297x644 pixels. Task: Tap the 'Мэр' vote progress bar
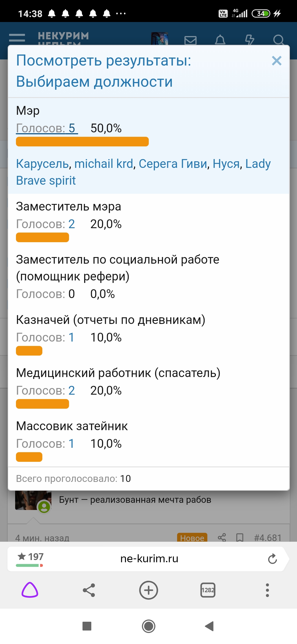[82, 141]
